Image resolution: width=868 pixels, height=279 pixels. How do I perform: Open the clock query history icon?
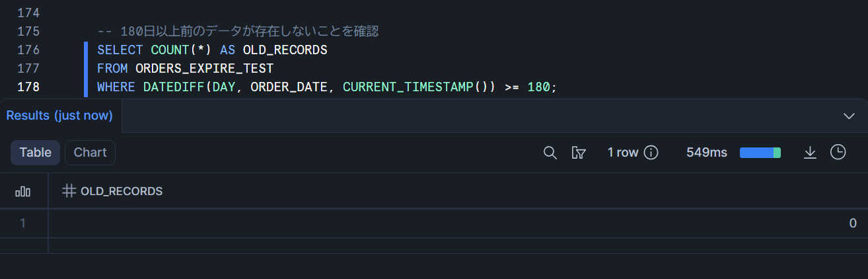(838, 153)
